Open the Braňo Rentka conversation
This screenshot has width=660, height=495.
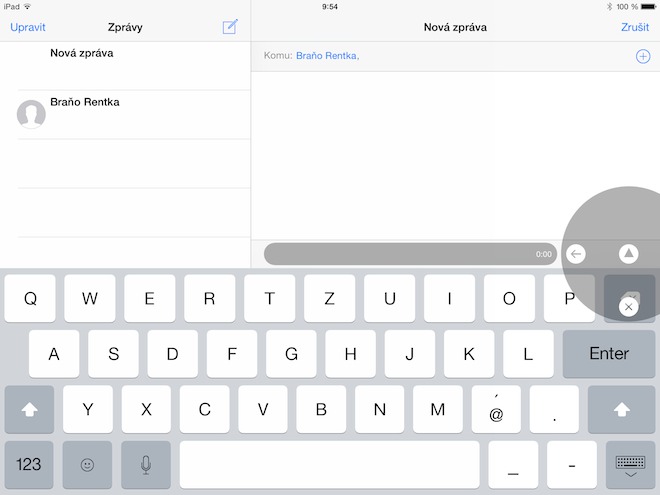point(125,114)
